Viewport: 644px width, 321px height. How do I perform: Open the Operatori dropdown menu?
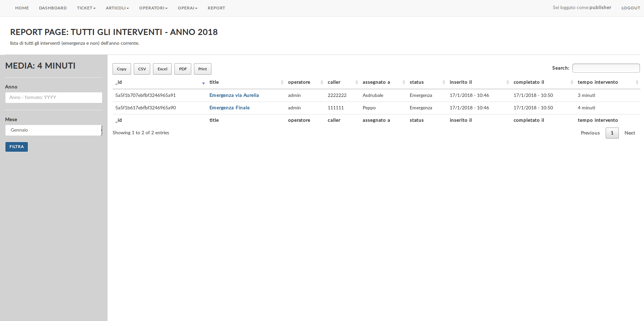[153, 8]
